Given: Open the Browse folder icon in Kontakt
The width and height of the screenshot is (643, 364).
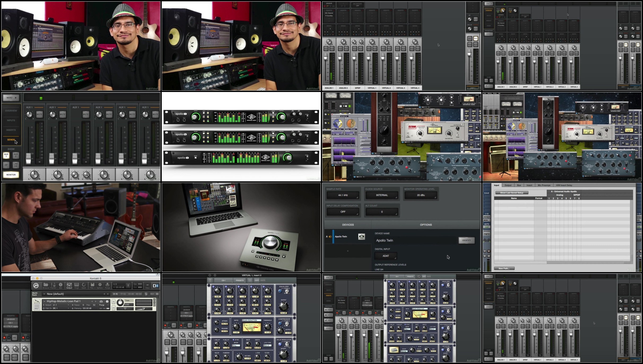Looking at the screenshot, I should 46,286.
